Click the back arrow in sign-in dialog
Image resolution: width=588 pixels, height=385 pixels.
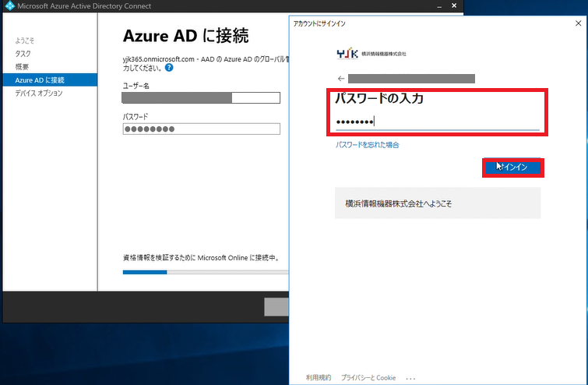341,79
